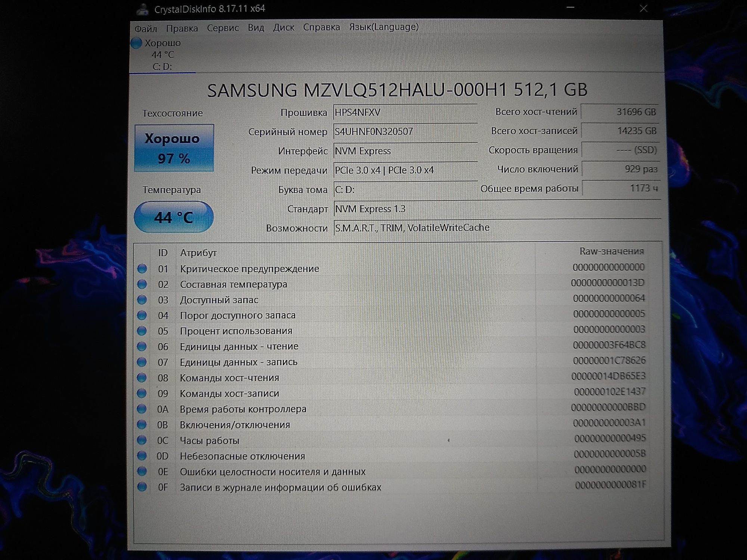Select the C: D: disk tab at top
Viewport: 747px width, 560px height.
[x=162, y=55]
